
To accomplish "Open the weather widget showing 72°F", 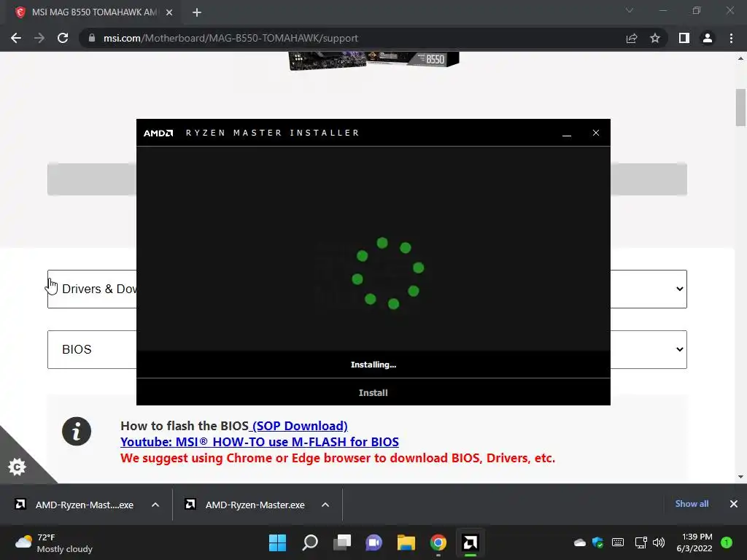I will pos(53,542).
